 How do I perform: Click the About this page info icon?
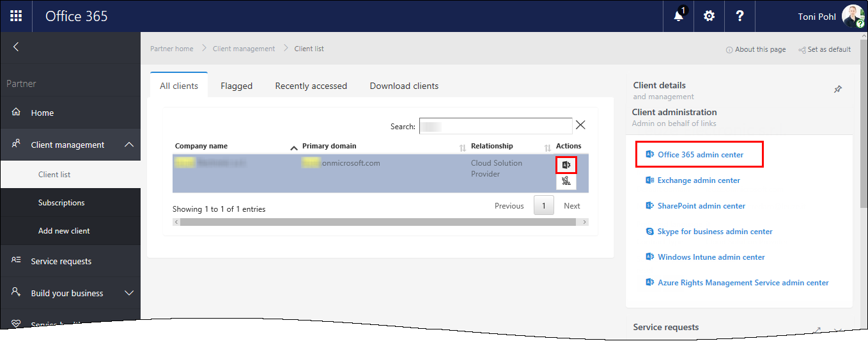tap(729, 50)
